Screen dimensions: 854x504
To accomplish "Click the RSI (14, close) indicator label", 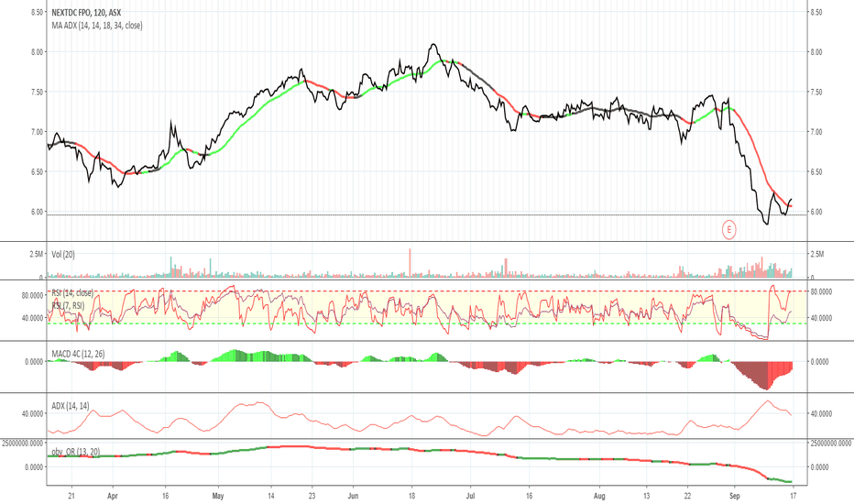I will click(x=71, y=293).
